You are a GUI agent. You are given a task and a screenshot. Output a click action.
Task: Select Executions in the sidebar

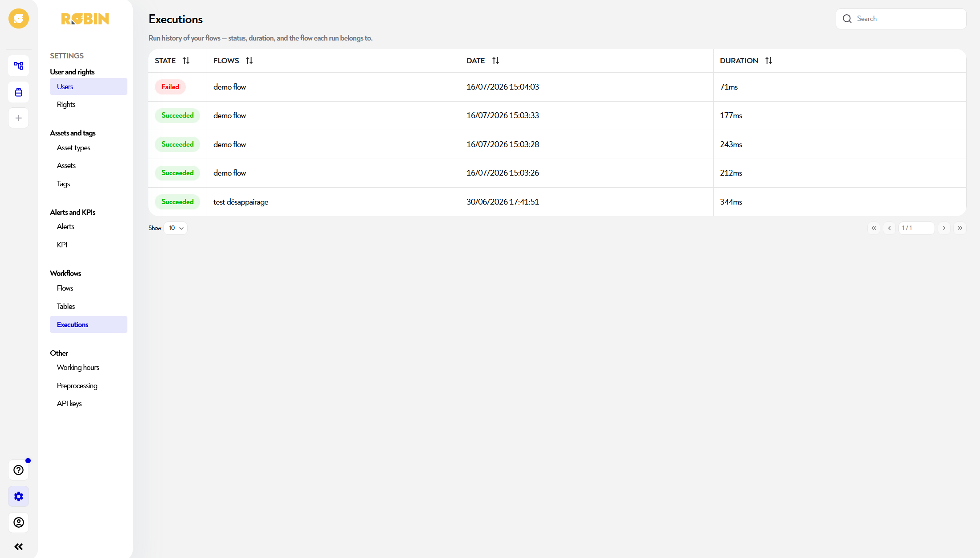coord(89,324)
